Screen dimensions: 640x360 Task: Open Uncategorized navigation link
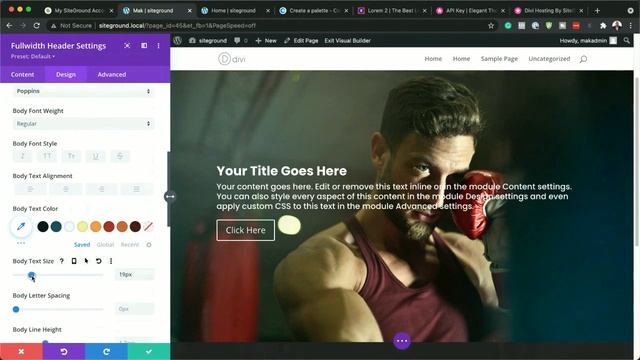pyautogui.click(x=549, y=59)
